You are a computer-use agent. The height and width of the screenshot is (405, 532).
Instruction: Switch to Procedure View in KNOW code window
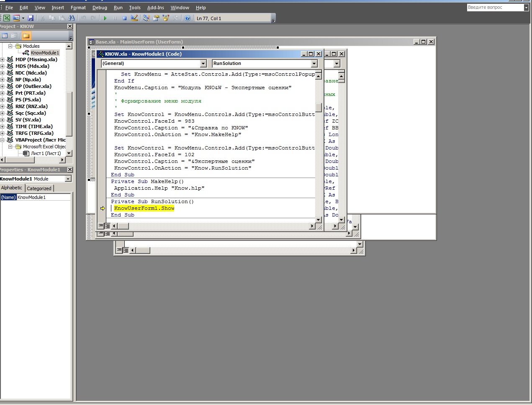click(x=101, y=226)
